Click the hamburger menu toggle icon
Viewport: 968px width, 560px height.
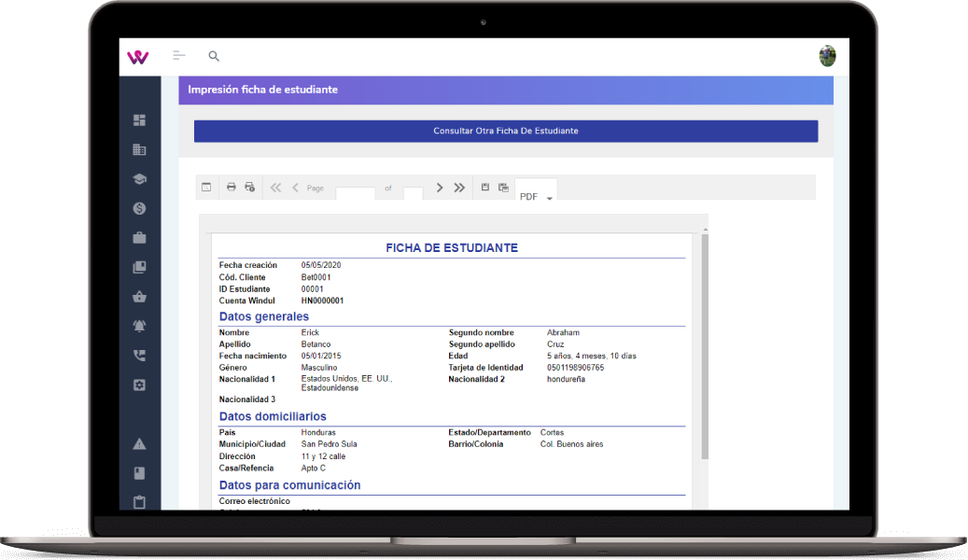coord(179,57)
